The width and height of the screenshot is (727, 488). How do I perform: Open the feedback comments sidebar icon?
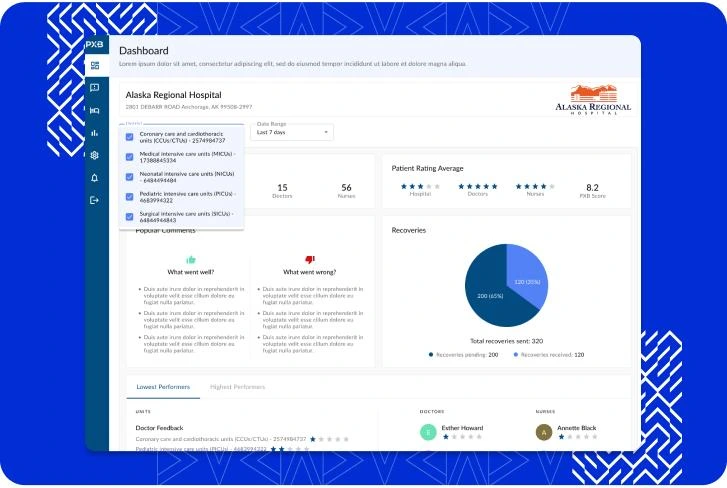95,88
